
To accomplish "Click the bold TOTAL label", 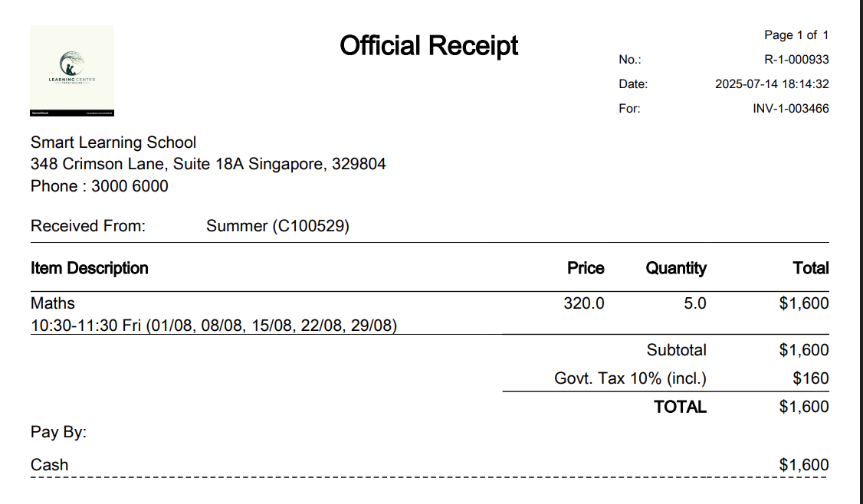I will point(681,407).
